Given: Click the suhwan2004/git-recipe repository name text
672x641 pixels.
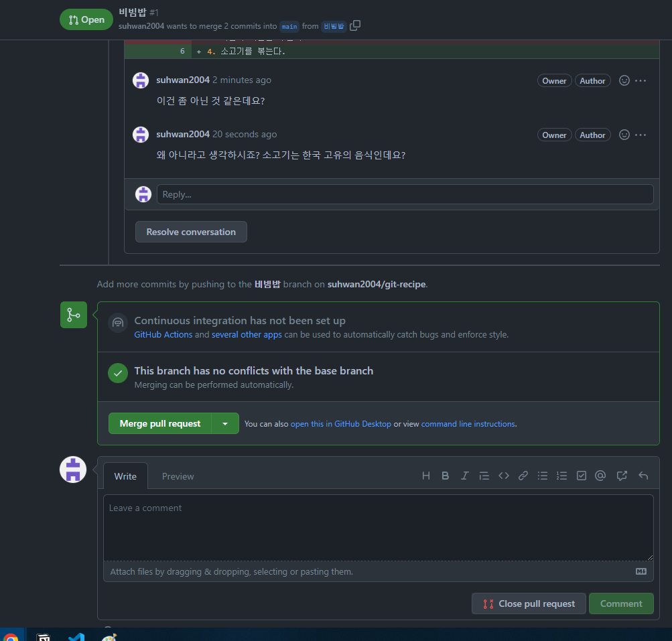Looking at the screenshot, I should pos(377,284).
